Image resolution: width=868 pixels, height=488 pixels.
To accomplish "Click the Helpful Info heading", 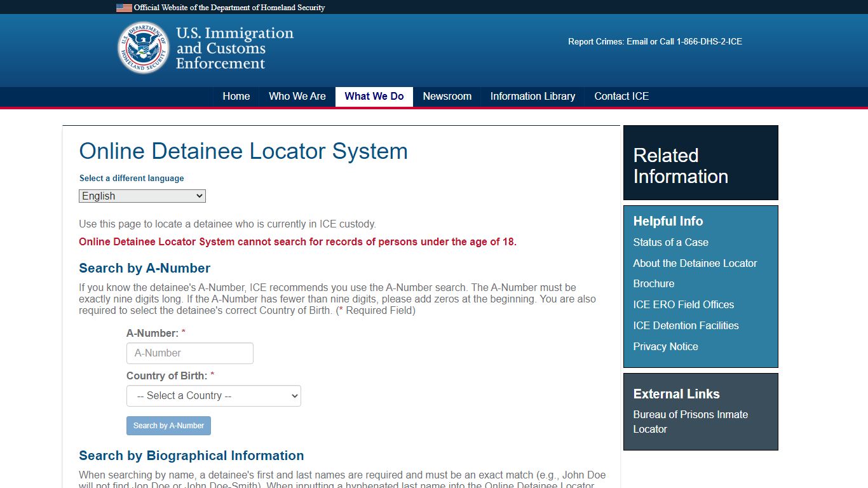I will [x=668, y=221].
